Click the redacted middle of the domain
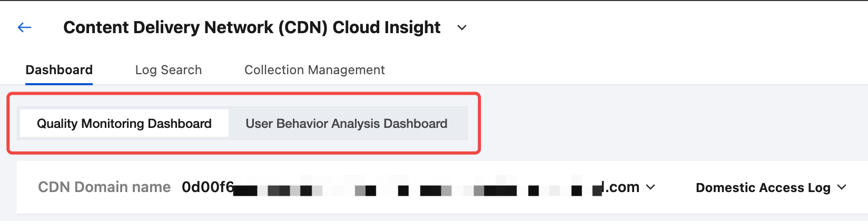 pos(416,188)
